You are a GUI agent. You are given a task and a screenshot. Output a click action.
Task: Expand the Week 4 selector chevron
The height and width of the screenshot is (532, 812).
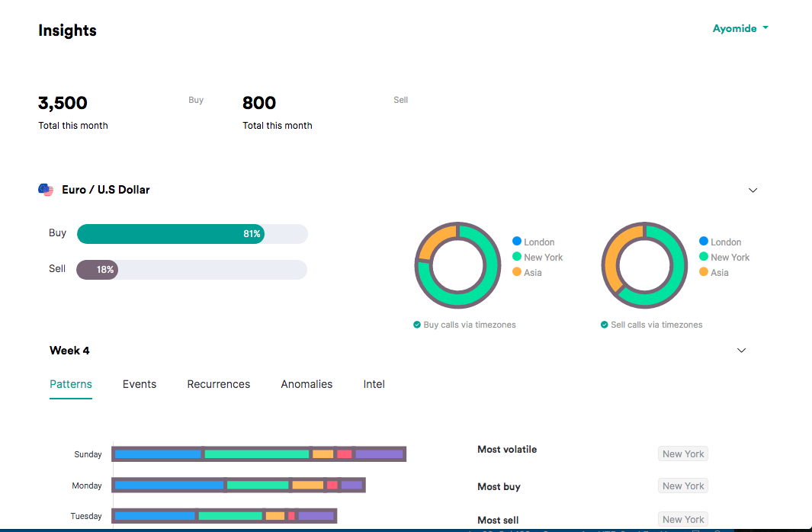[741, 351]
